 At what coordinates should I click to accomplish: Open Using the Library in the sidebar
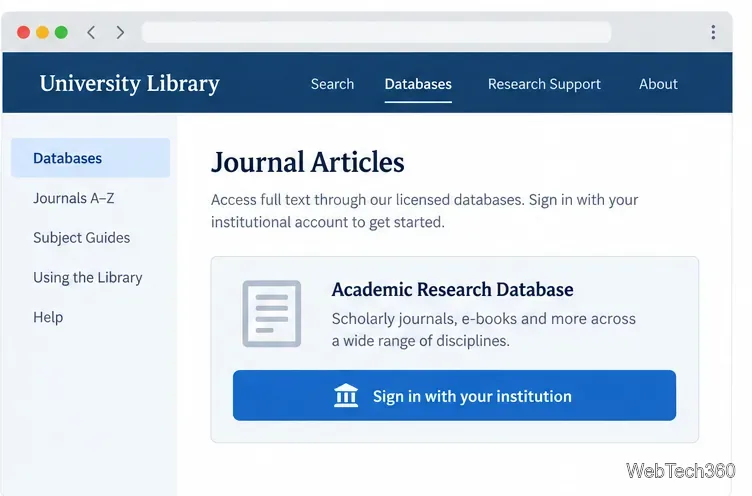click(88, 277)
